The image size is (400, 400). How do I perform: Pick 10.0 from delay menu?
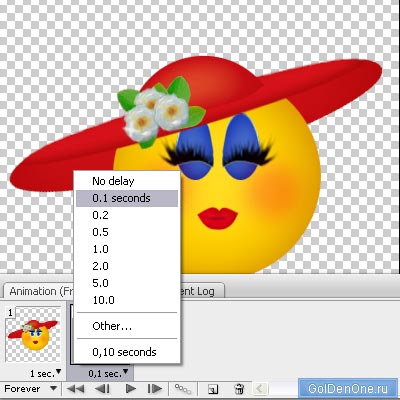pos(127,300)
